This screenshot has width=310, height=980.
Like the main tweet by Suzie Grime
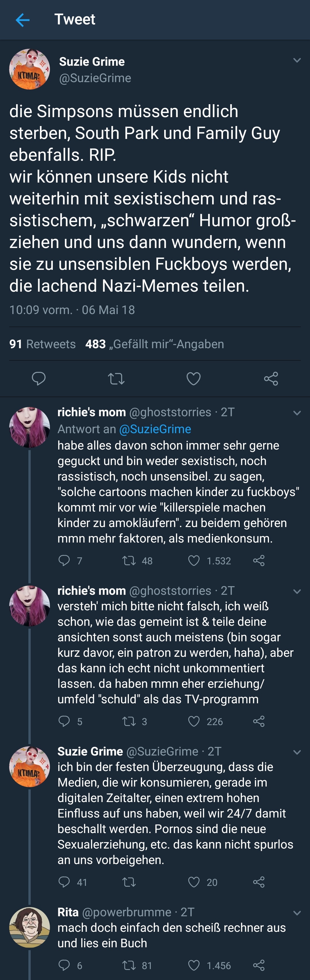(x=193, y=379)
